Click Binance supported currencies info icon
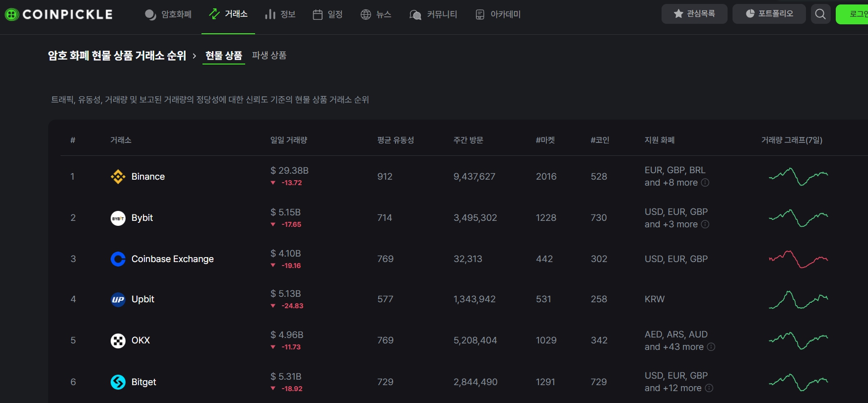 (x=705, y=183)
